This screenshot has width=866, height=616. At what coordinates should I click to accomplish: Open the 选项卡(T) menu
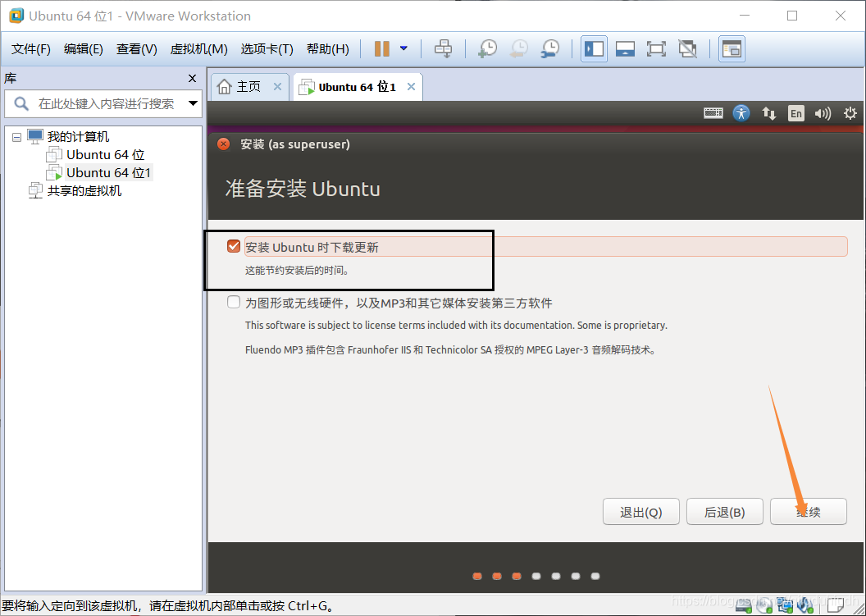coord(267,49)
